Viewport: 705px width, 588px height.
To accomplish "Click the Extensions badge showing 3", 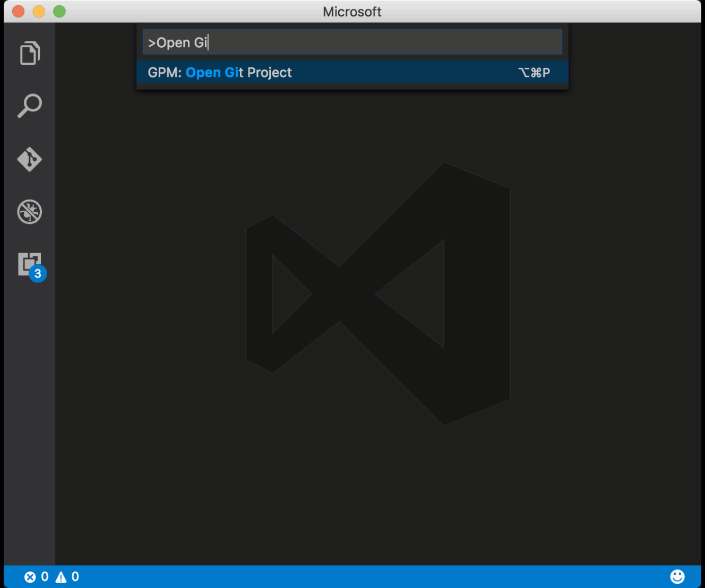I will (x=37, y=274).
